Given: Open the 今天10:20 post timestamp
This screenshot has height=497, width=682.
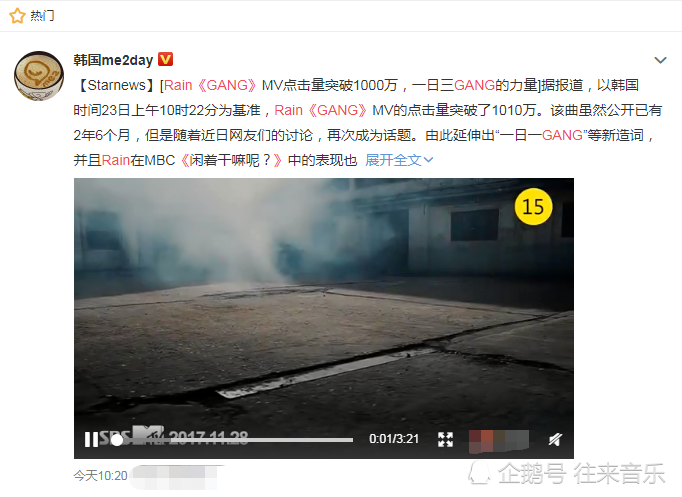Looking at the screenshot, I should click(100, 476).
